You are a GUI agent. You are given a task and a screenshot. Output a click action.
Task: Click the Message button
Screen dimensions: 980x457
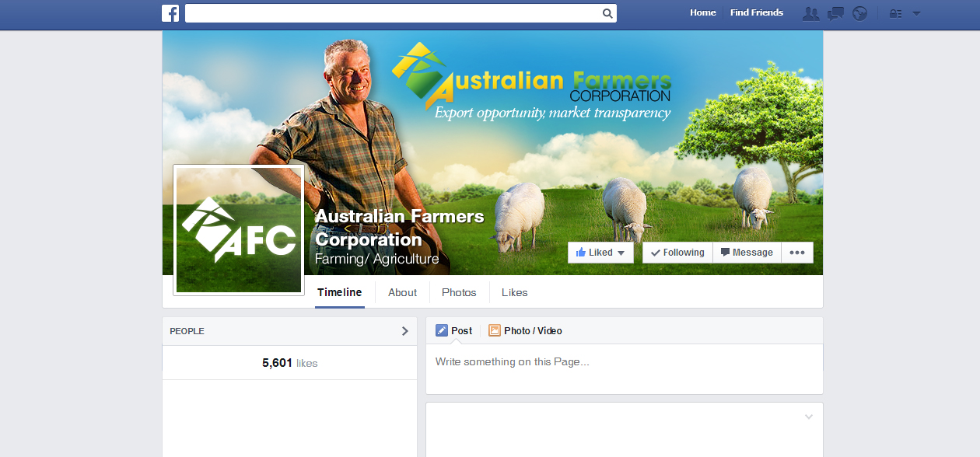tap(747, 253)
